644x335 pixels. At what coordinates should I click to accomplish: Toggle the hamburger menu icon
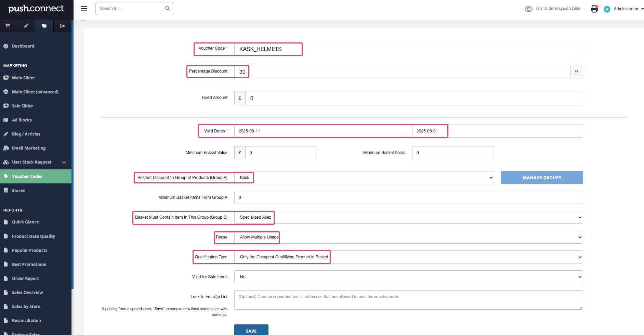click(84, 9)
